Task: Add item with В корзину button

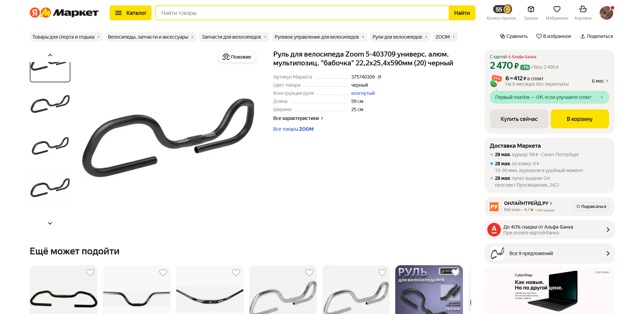Action: point(580,119)
